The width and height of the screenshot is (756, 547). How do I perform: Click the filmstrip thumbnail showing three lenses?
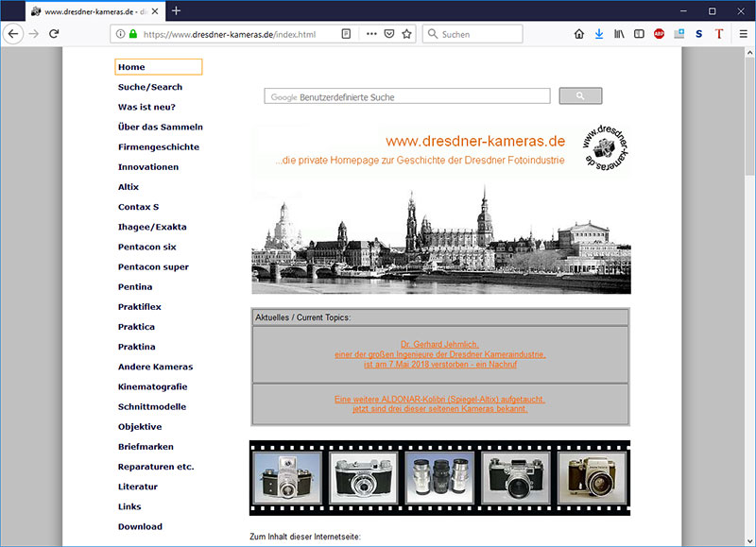point(439,478)
